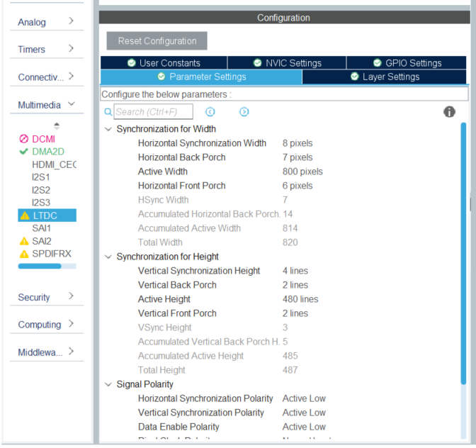The image size is (476, 448).
Task: Open the User Constants tab
Action: [x=164, y=63]
